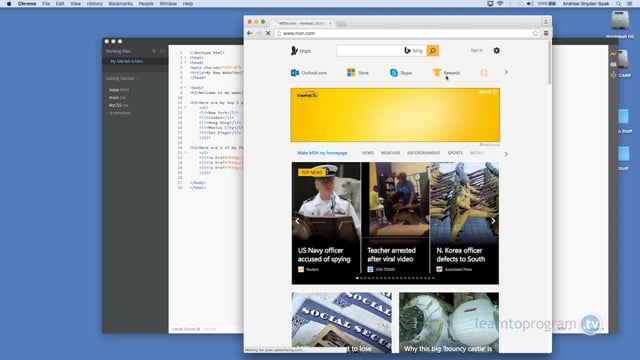Open the History menu

(x=94, y=4)
